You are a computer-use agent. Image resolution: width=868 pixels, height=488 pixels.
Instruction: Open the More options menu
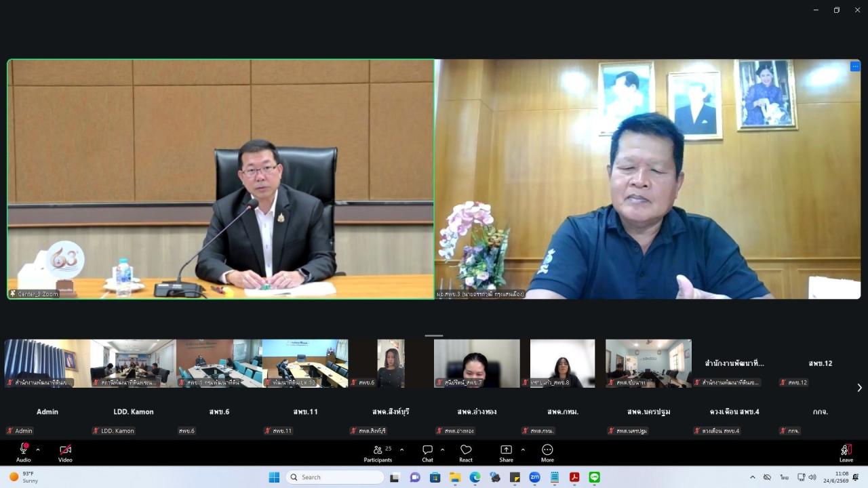(547, 453)
